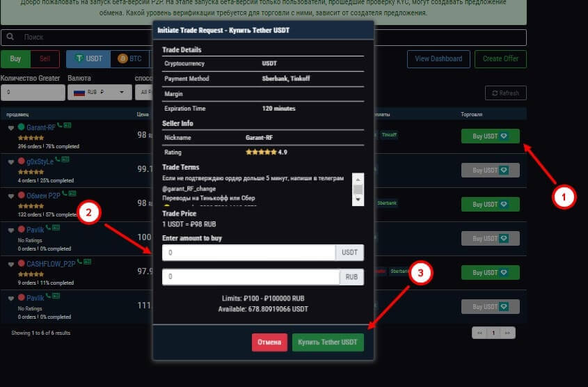The image size is (588, 387).
Task: Switch to Sell mode
Action: point(45,59)
